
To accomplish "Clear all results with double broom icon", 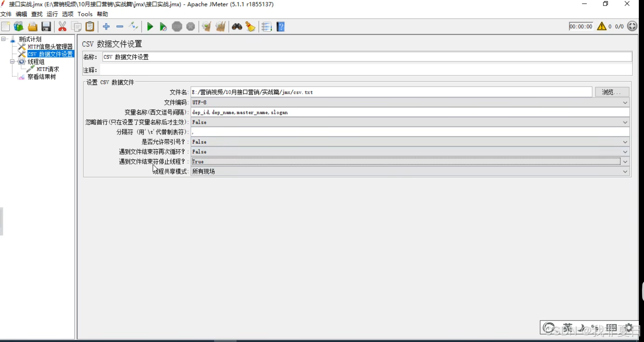I will tap(220, 27).
